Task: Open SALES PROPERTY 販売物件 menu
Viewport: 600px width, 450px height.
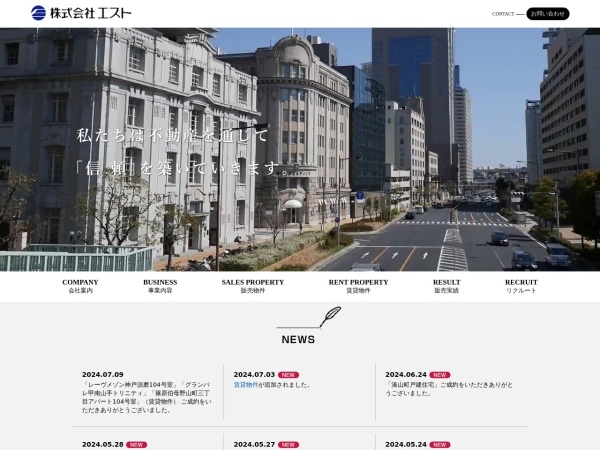Action: click(x=253, y=286)
